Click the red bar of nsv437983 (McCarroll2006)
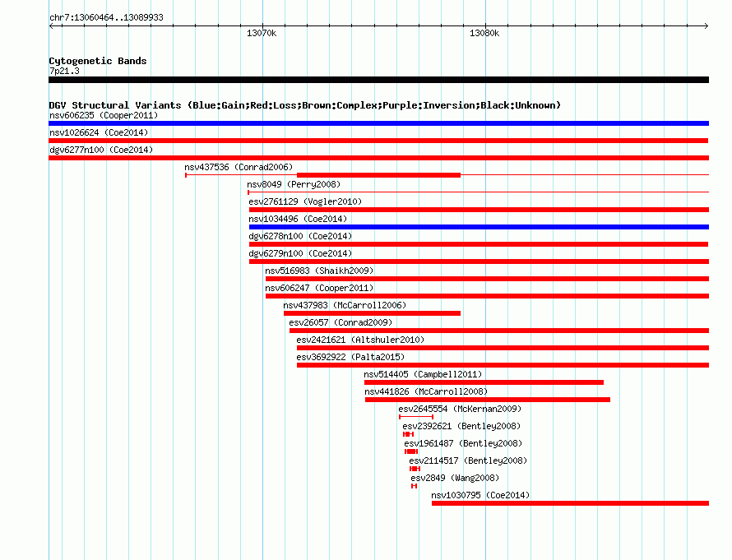Screen dimensions: 732x560 [372, 313]
